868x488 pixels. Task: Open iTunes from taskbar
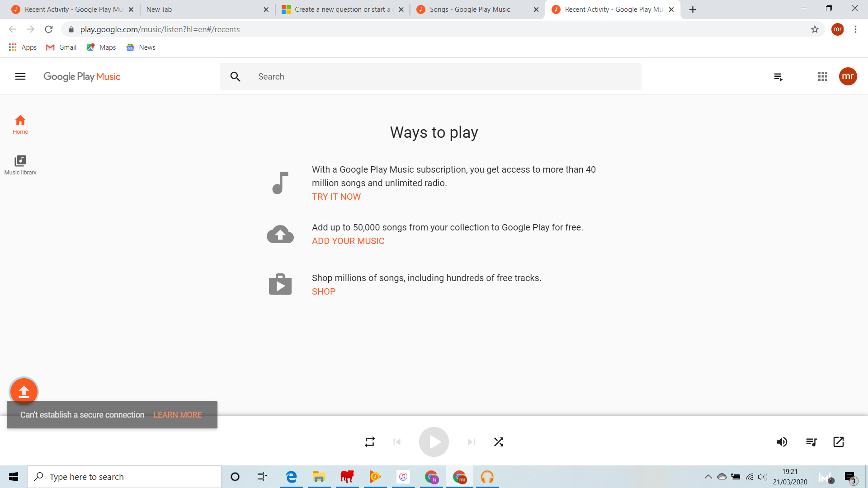(x=403, y=477)
